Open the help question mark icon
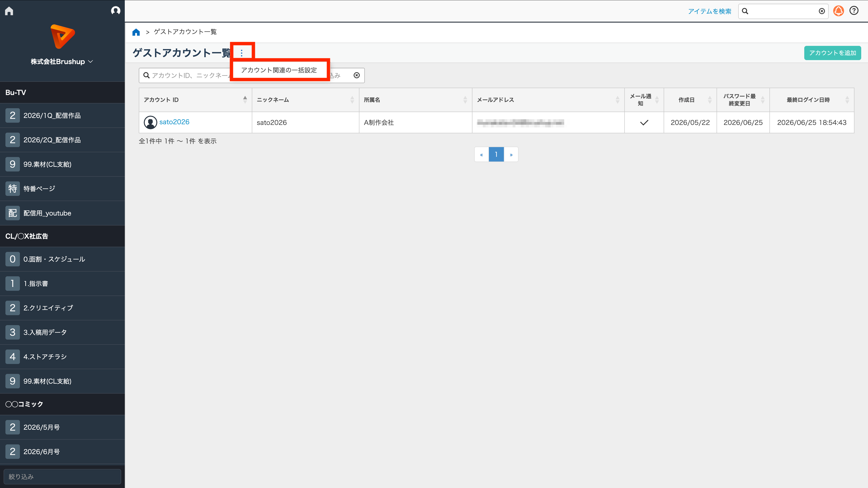This screenshot has width=868, height=488. [854, 11]
